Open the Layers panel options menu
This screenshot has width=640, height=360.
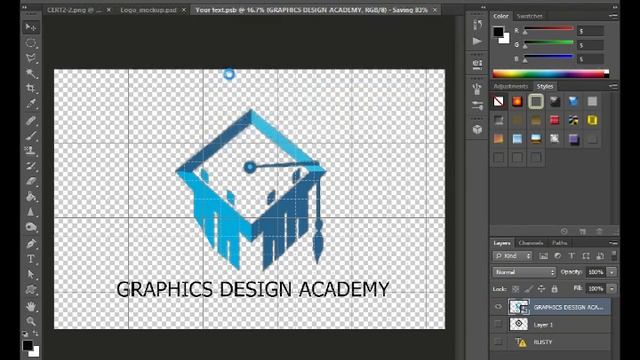[x=613, y=243]
